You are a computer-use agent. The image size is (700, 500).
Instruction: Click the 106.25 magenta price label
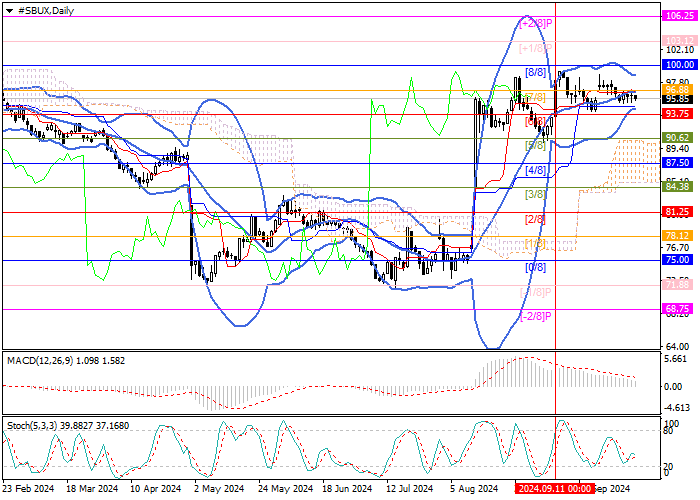point(679,16)
